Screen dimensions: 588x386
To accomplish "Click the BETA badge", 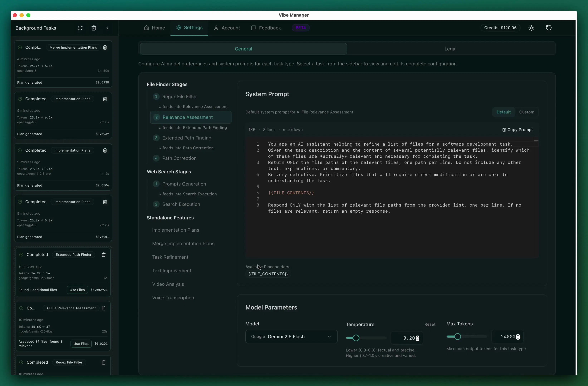I will (x=301, y=28).
